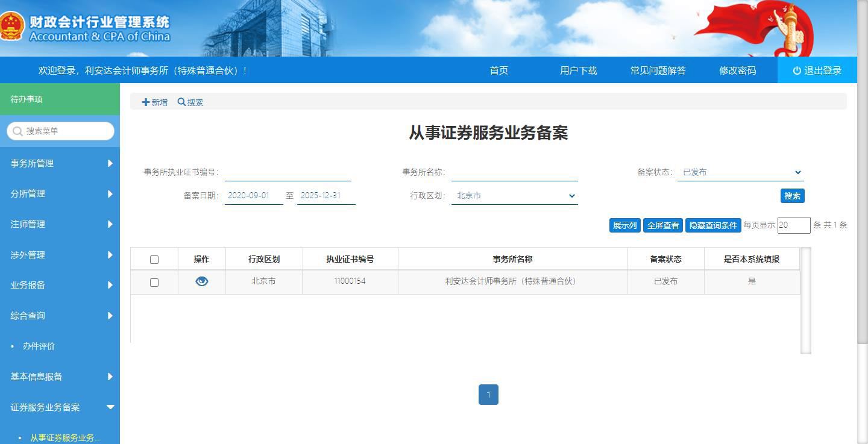Screen dimensions: 868x444
Task: Click the power icon to log out
Action: [x=797, y=70]
